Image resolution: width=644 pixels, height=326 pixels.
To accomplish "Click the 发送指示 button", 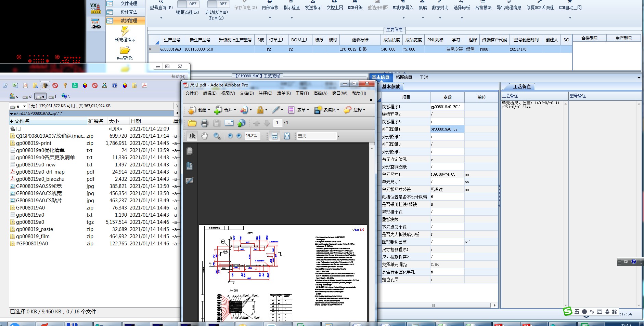I will pyautogui.click(x=313, y=8).
